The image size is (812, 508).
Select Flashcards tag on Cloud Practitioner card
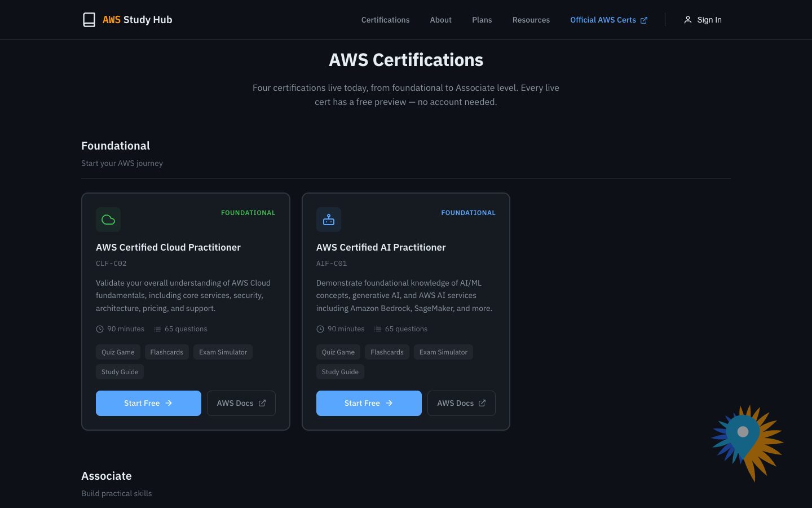167,352
